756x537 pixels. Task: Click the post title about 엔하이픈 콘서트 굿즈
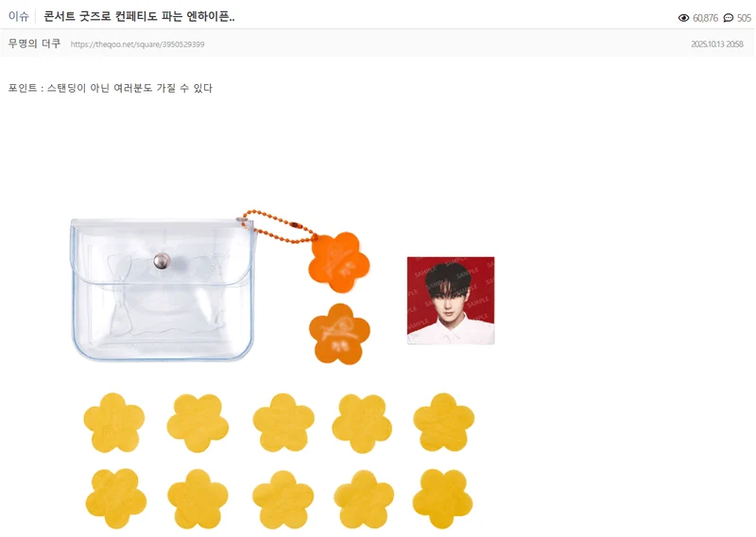(x=139, y=16)
